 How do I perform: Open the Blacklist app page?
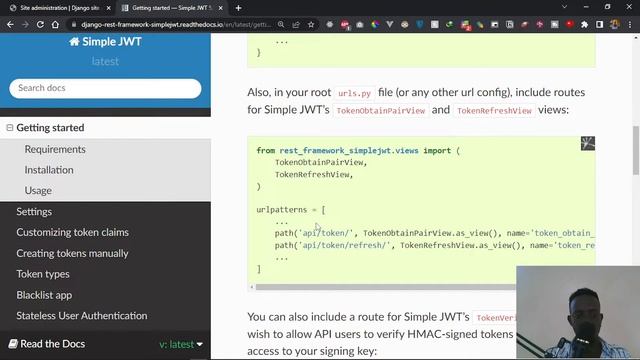click(44, 295)
